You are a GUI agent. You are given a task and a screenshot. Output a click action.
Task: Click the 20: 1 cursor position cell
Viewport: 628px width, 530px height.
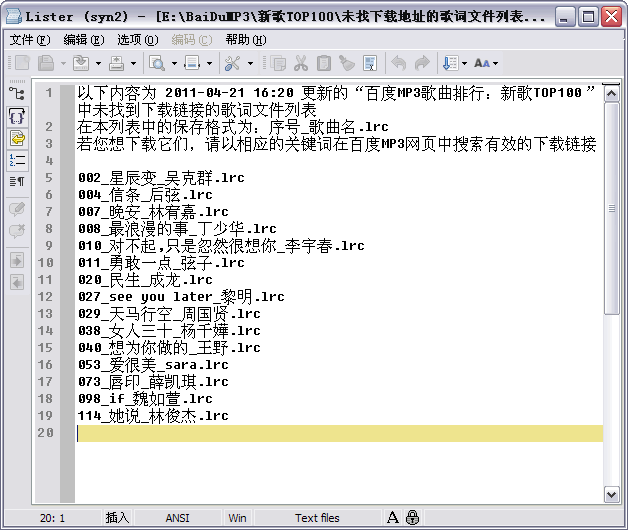point(52,518)
